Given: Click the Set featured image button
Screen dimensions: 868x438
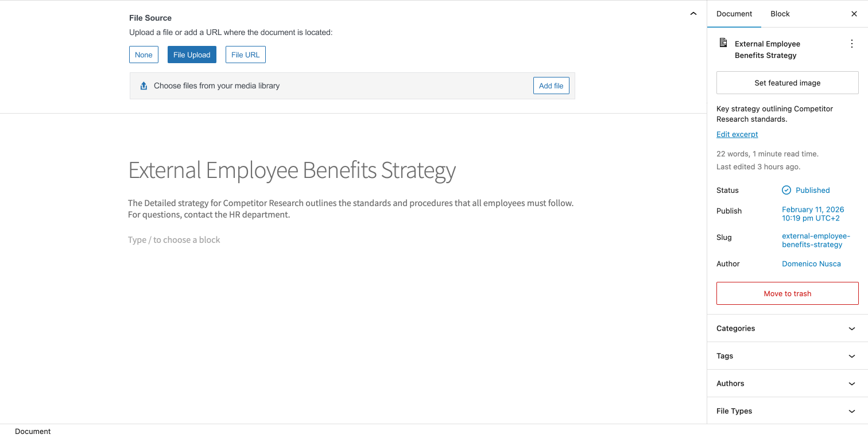Looking at the screenshot, I should click(x=787, y=83).
